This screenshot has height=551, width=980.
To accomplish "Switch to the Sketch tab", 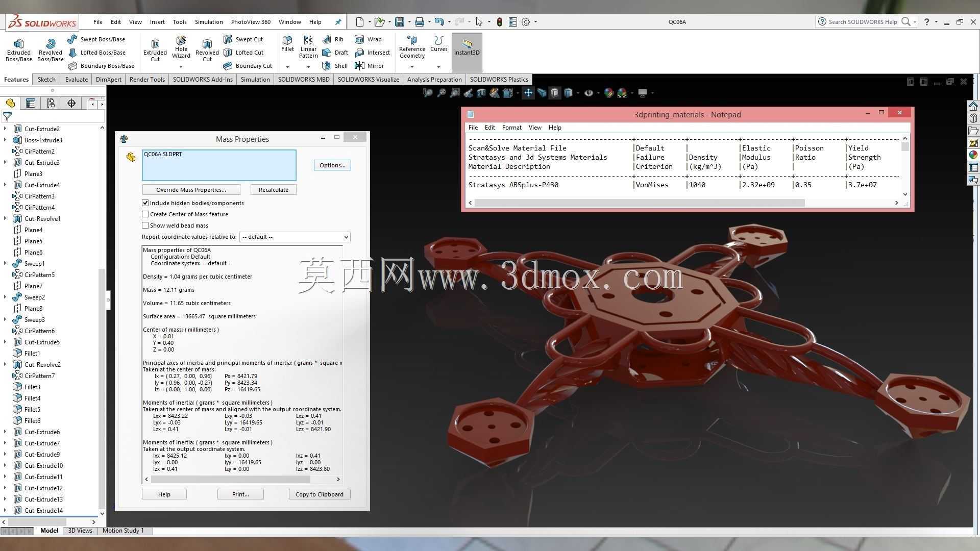I will (46, 80).
